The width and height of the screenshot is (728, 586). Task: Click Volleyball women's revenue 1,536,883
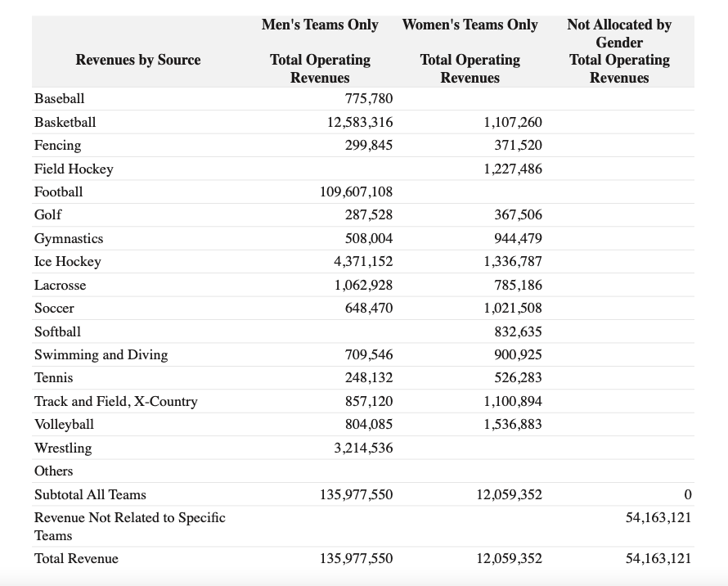513,424
